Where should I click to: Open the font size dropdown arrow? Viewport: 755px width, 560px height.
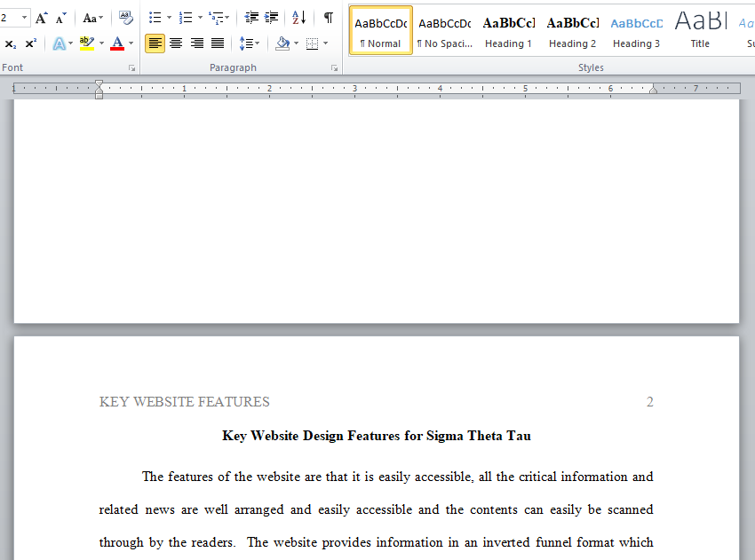tap(24, 19)
